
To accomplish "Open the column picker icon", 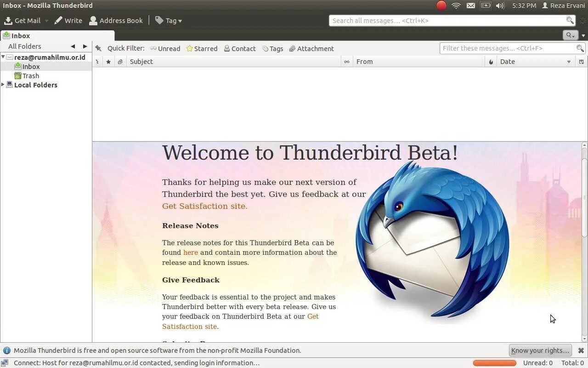I will 582,62.
